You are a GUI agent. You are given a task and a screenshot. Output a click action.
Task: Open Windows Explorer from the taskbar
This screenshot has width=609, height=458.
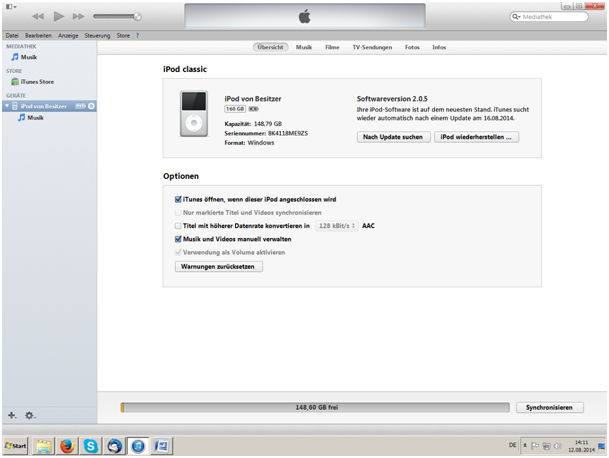click(44, 446)
